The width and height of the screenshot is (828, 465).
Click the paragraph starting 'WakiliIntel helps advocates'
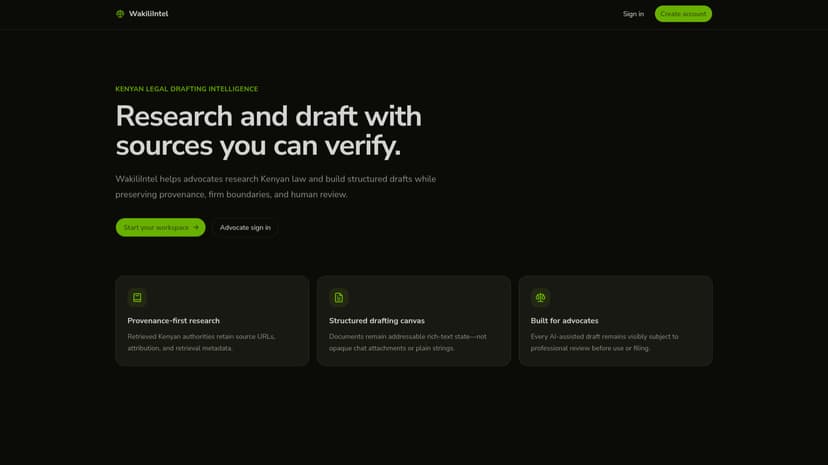276,187
